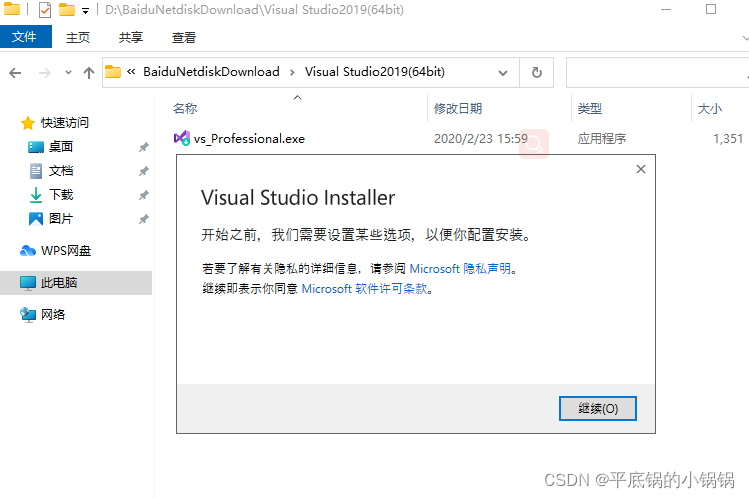Select 此电脑 (This PC) in sidebar
This screenshot has width=749, height=498.
(76, 283)
